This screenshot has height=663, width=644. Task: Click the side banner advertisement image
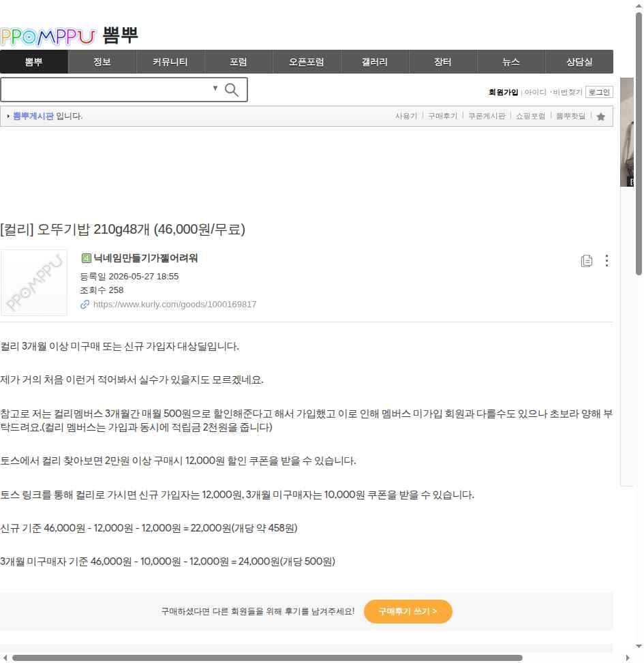pyautogui.click(x=627, y=132)
